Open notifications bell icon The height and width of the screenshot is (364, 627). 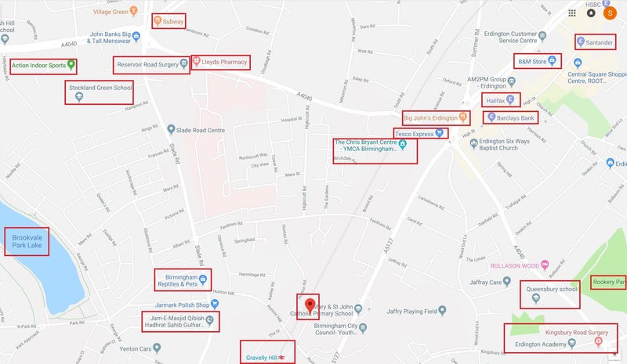coord(591,13)
